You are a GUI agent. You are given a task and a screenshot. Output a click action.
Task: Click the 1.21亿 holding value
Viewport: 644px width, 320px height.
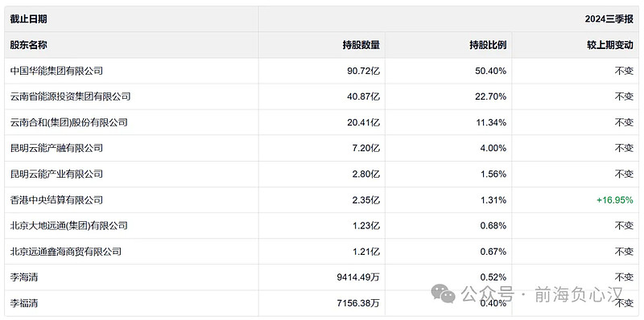[x=366, y=252]
